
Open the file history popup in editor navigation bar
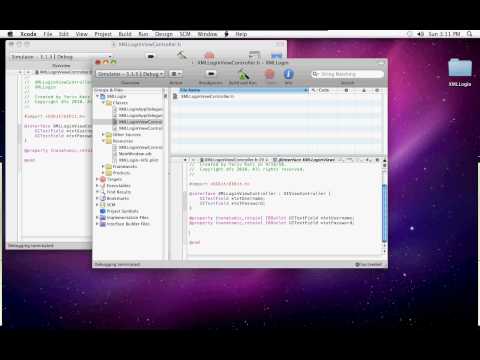(x=235, y=160)
